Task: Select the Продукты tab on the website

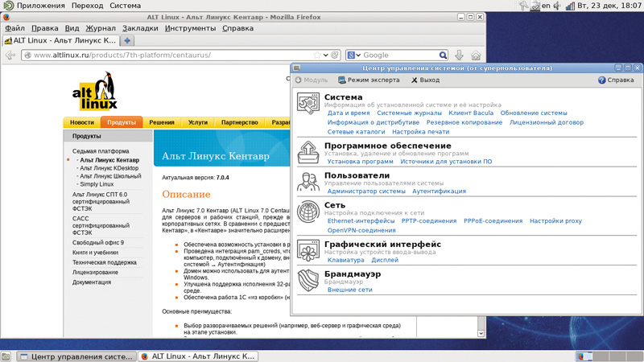Action: [122, 122]
